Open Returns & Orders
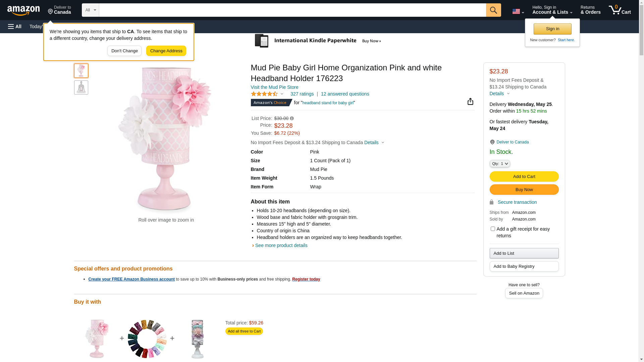The height and width of the screenshot is (362, 644). (590, 10)
